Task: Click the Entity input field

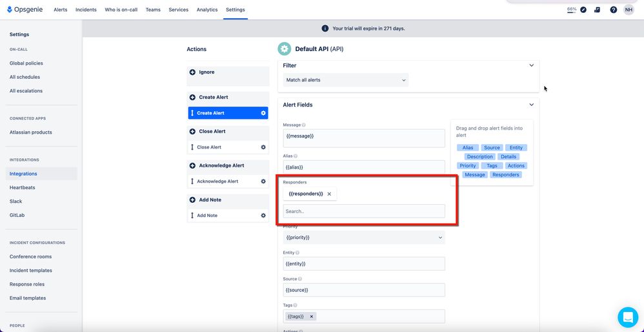Action: click(364, 264)
